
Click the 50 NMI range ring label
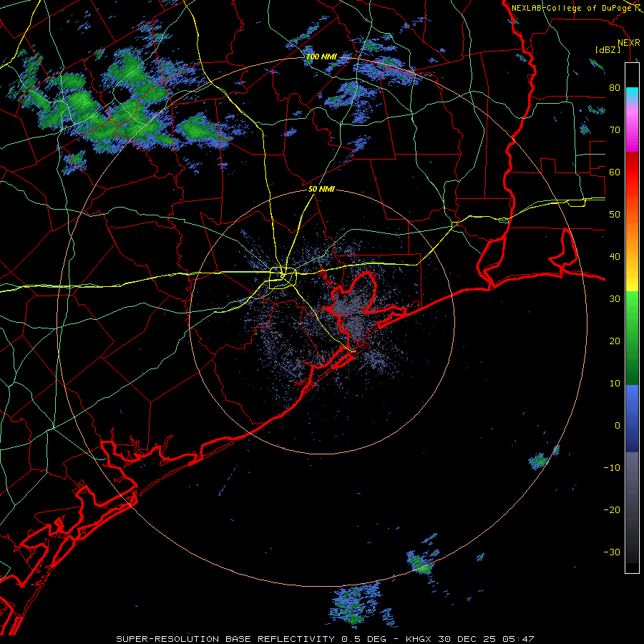coord(321,190)
